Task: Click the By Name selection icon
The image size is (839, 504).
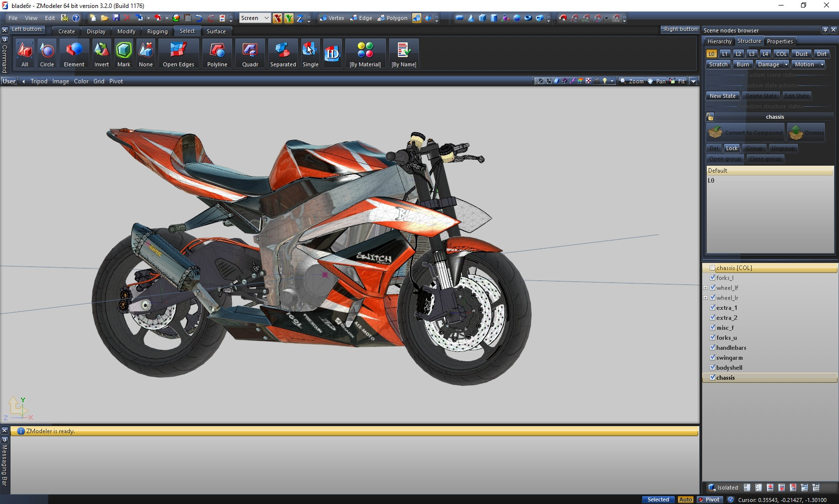Action: tap(404, 53)
